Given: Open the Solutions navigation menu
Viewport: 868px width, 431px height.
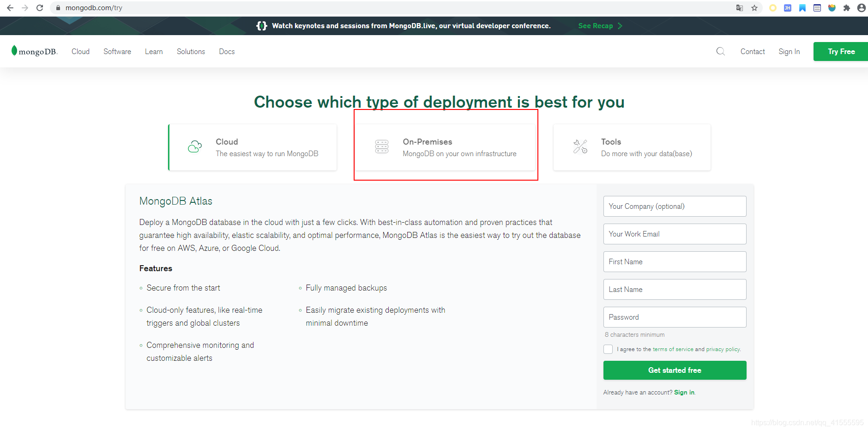Looking at the screenshot, I should point(191,52).
